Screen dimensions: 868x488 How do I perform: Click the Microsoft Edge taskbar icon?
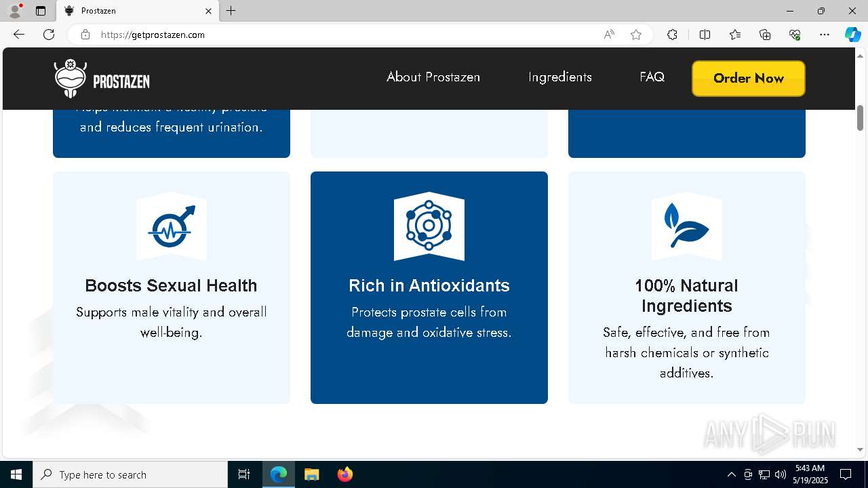[279, 474]
